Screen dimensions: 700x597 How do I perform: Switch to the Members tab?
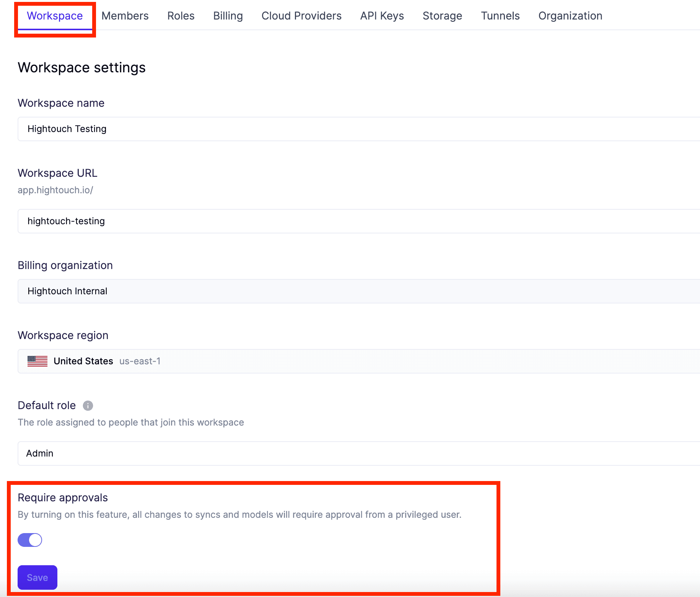point(125,16)
